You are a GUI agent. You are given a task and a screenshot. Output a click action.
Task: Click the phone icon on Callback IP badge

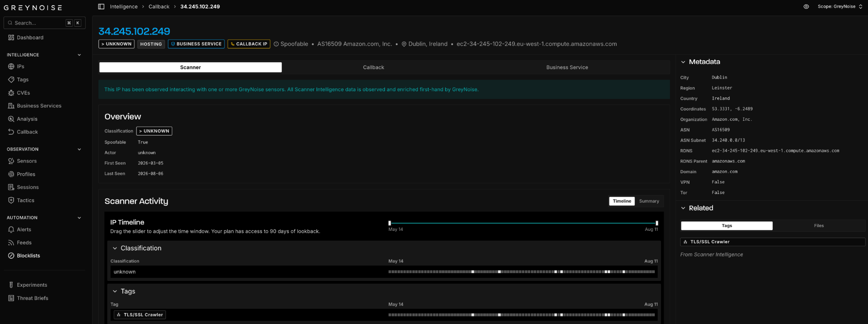(x=233, y=44)
